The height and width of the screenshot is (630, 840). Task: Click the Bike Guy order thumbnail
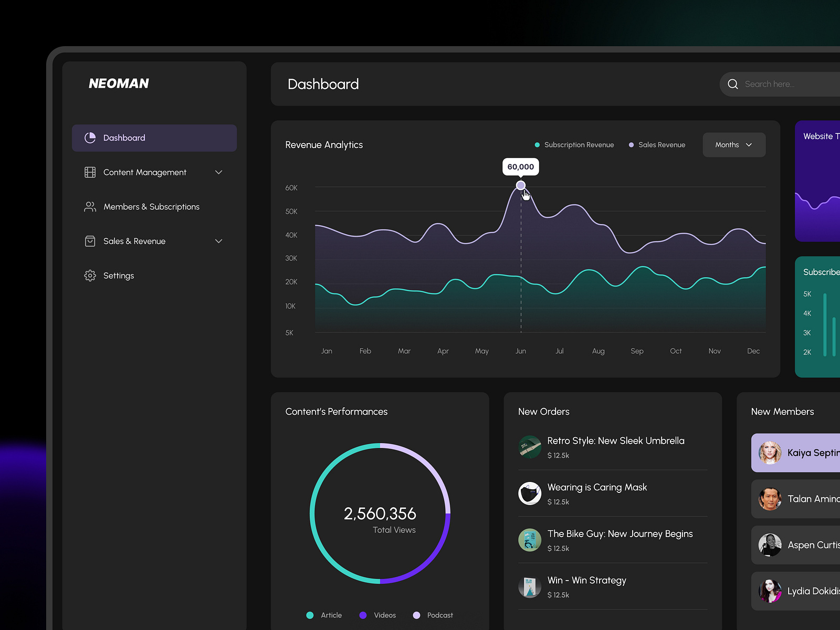530,540
